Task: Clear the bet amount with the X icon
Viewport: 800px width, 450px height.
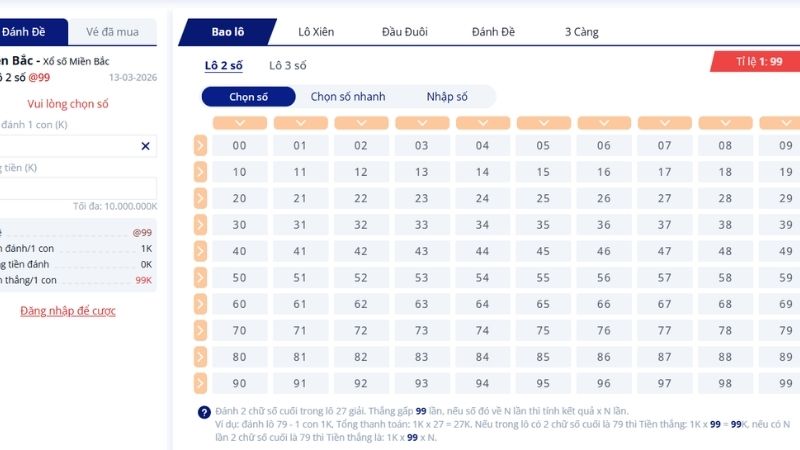Action: tap(145, 146)
